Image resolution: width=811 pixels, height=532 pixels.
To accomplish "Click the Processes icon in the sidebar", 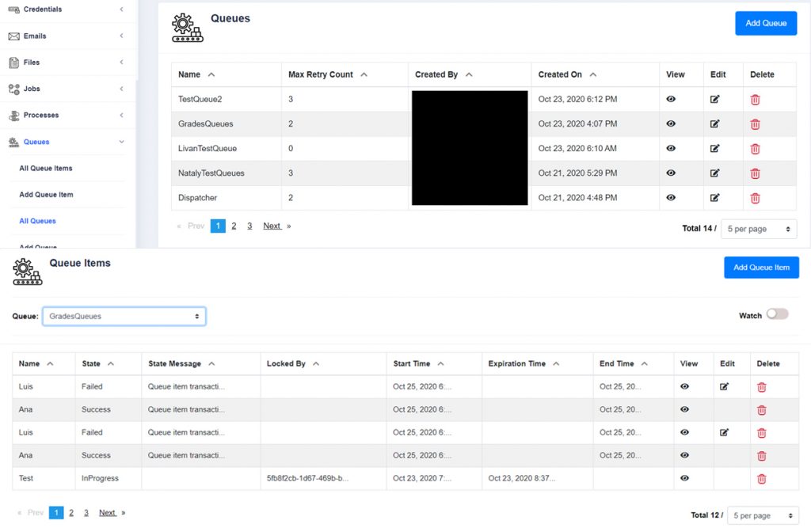I will click(x=13, y=115).
